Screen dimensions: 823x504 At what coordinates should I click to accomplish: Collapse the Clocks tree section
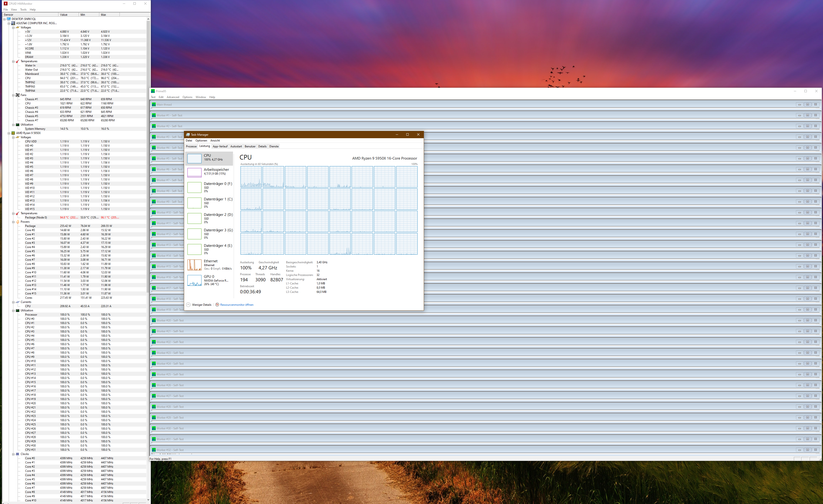coord(13,454)
